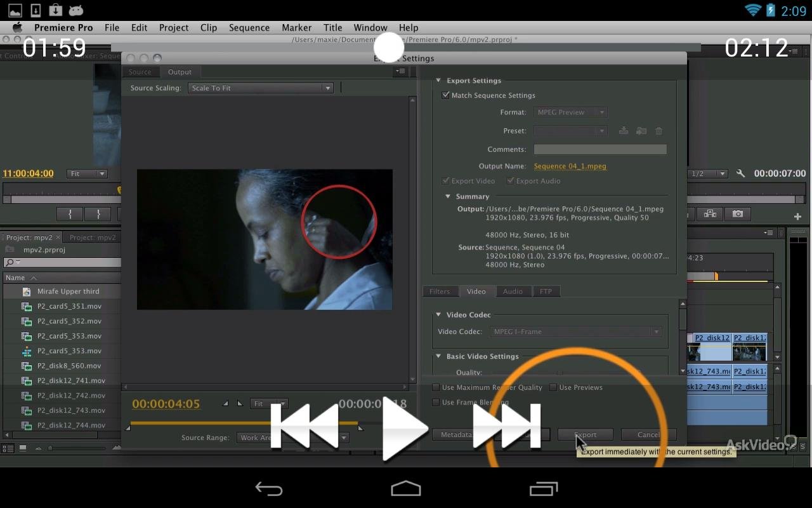
Task: Tap the skip-to-next forward overlay button
Action: click(506, 427)
